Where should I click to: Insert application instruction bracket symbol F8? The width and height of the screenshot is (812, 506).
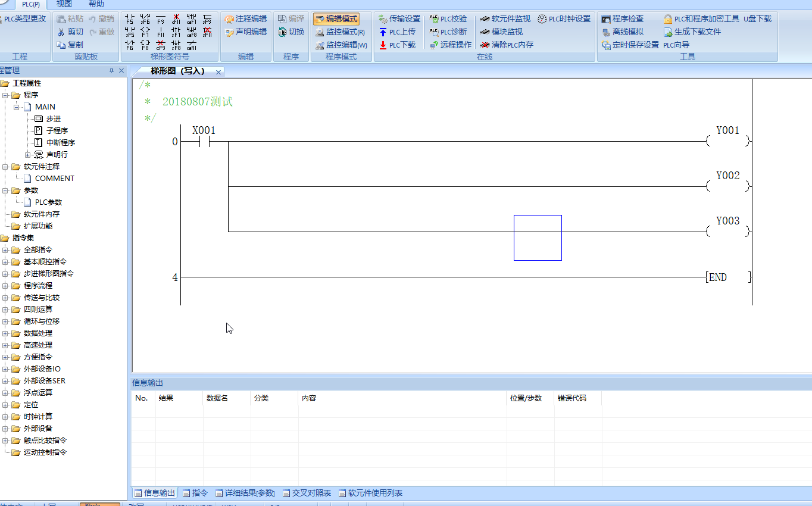point(145,45)
